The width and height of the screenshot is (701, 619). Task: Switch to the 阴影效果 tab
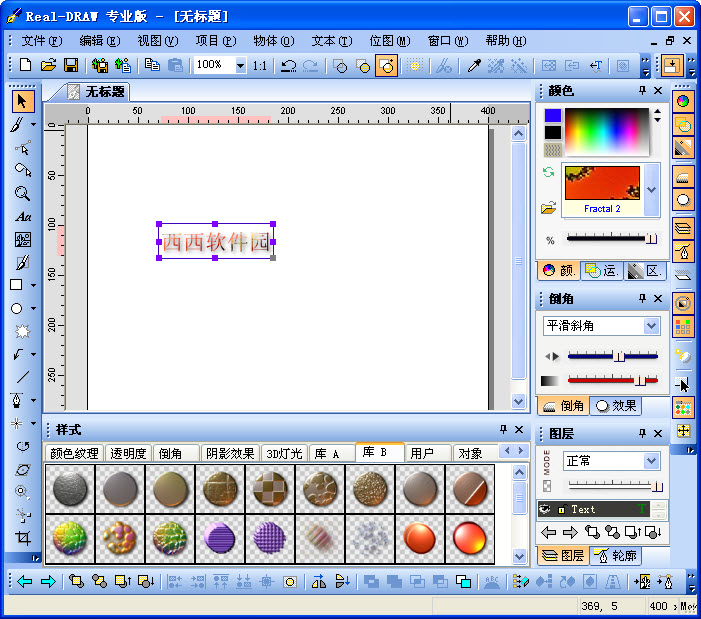[231, 453]
